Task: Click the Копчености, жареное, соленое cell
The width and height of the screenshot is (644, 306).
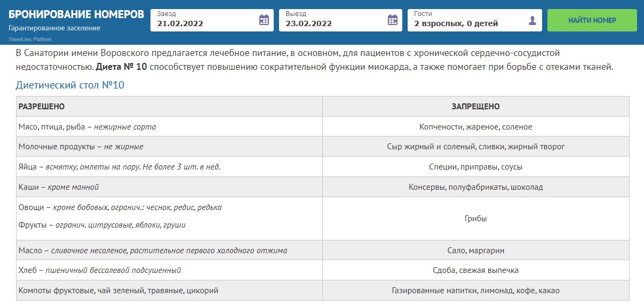Action: (476, 127)
